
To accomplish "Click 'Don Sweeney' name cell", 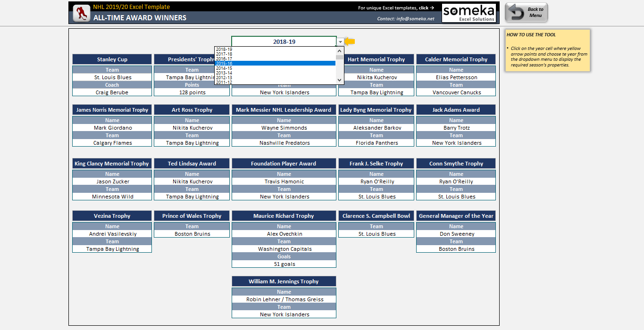I will click(456, 234).
